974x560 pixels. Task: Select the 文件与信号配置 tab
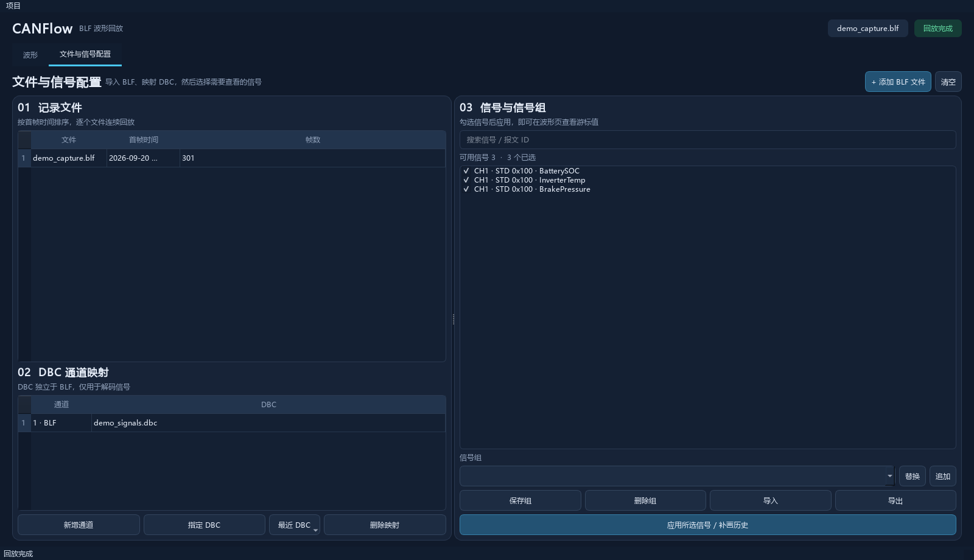[85, 54]
